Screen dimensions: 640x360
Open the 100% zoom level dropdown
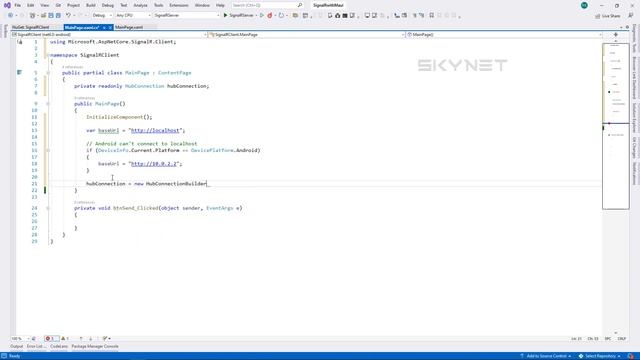(20, 339)
